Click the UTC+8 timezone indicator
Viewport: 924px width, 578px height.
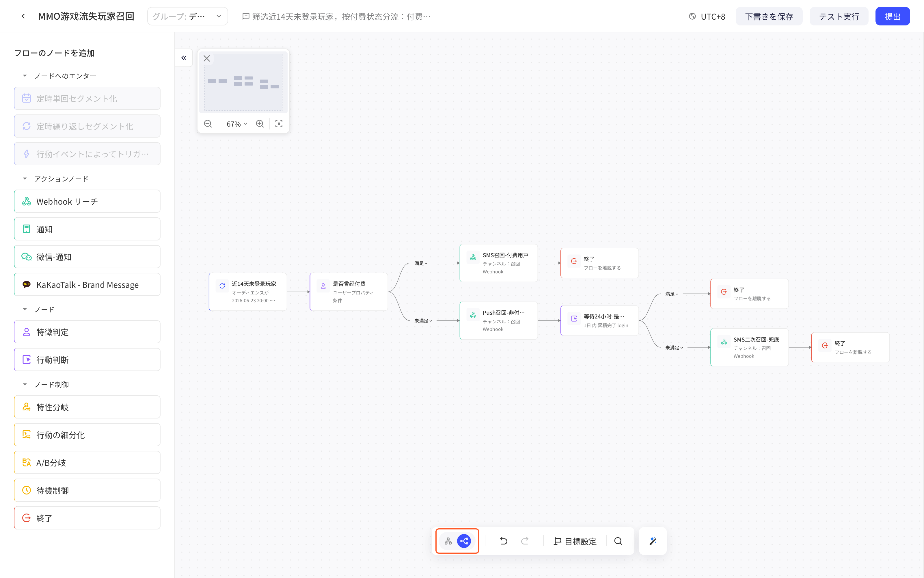coord(707,16)
